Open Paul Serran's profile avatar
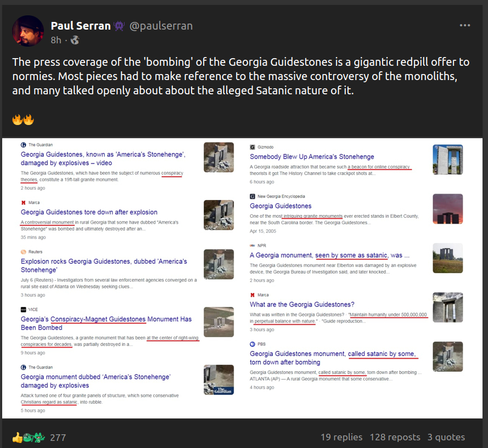This screenshot has height=448, width=488. (27, 31)
